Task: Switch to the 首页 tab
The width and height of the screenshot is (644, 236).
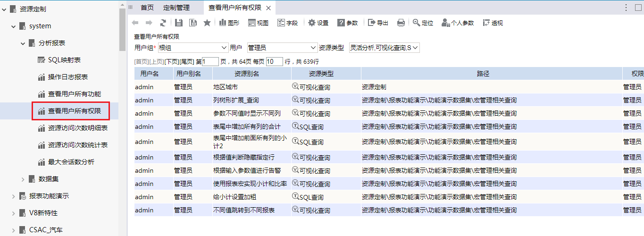Action: coord(147,8)
